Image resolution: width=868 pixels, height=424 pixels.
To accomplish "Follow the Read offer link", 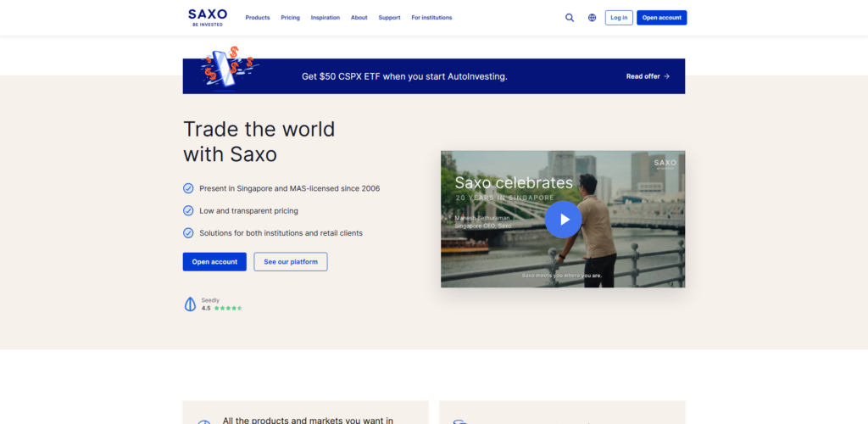I will coord(648,76).
